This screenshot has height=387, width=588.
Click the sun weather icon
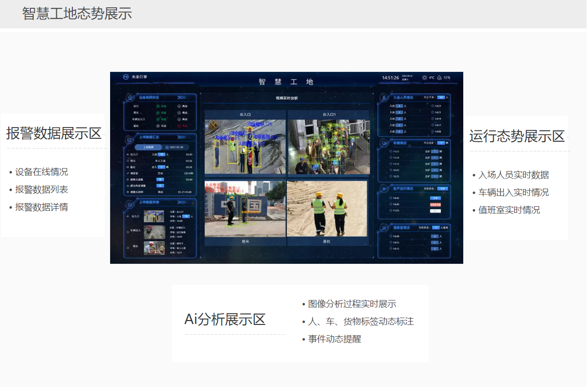425,78
